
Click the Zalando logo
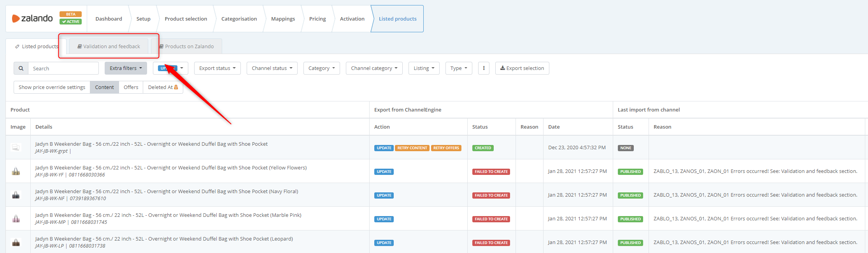click(32, 18)
